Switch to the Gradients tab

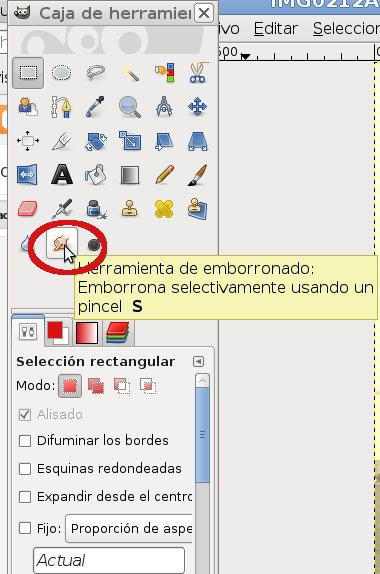(x=87, y=333)
